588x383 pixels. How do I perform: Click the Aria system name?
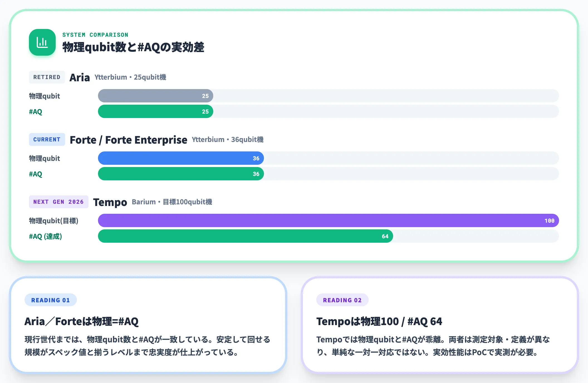tap(80, 77)
